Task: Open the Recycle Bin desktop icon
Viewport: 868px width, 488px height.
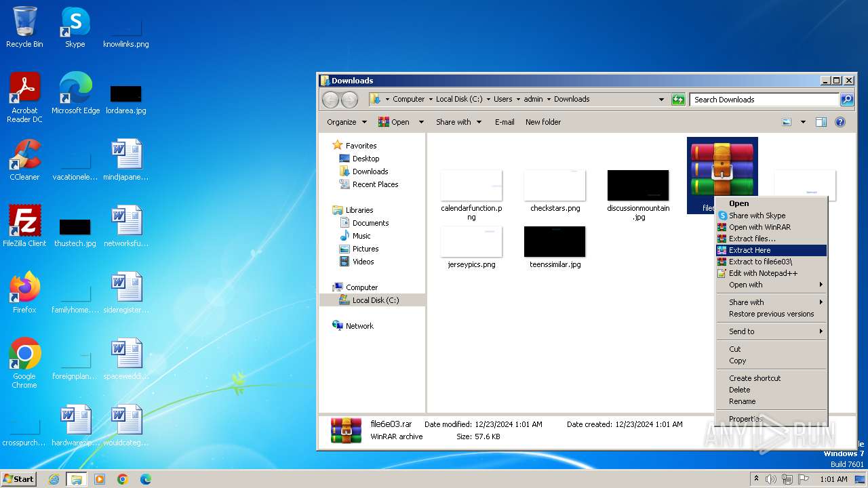Action: (x=24, y=27)
